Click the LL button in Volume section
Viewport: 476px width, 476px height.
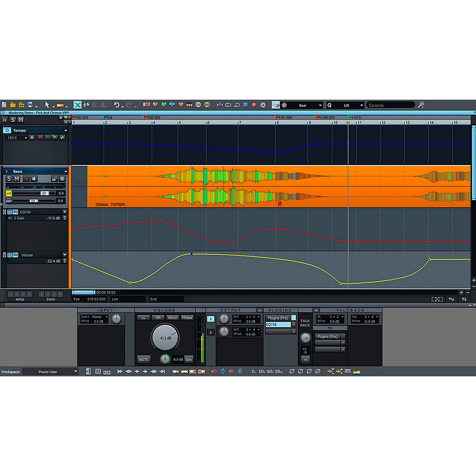[143, 318]
